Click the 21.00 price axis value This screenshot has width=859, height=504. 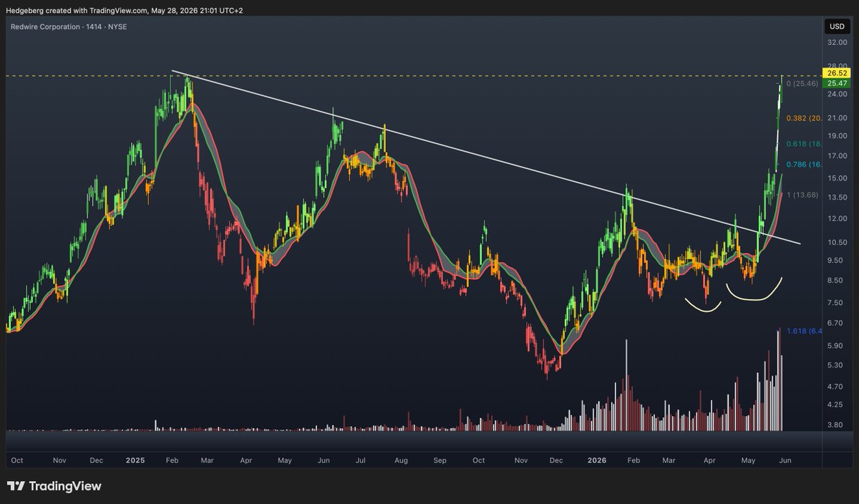tap(837, 118)
